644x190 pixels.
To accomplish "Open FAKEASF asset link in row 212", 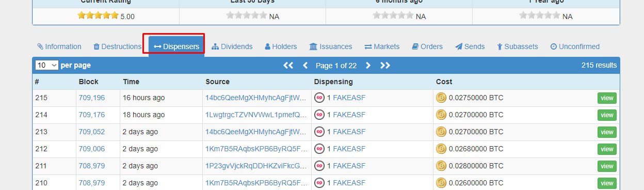I will click(349, 149).
